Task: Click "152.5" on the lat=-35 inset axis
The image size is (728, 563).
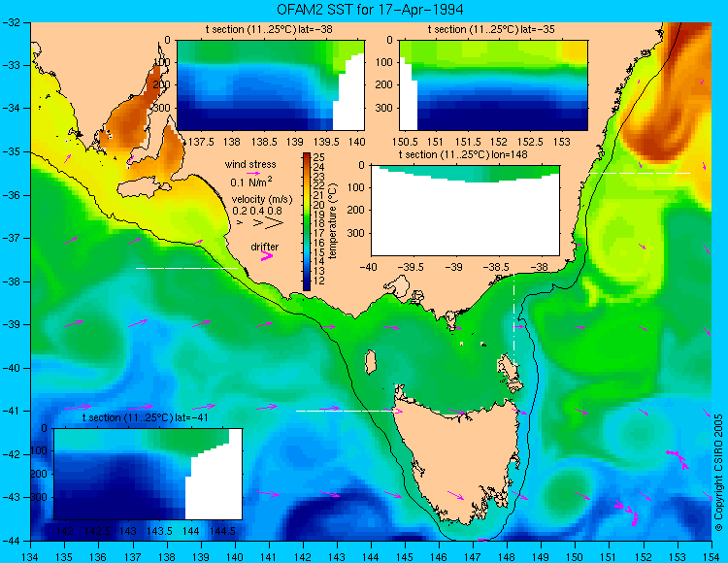Action: click(x=531, y=142)
